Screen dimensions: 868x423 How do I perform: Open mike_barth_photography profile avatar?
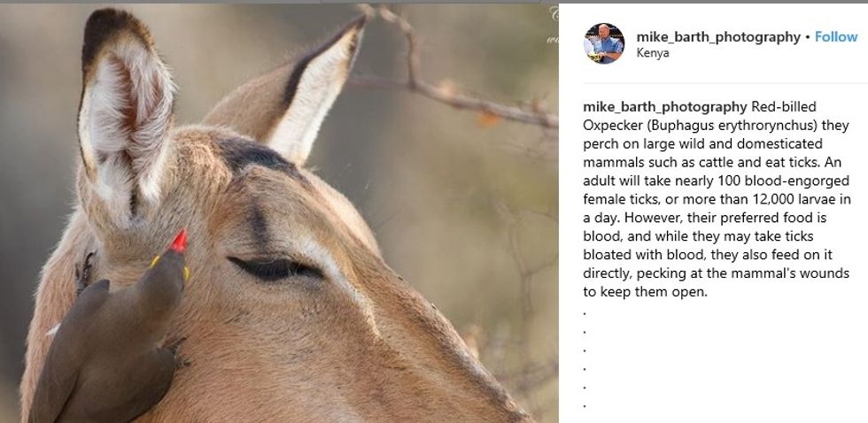[x=604, y=43]
